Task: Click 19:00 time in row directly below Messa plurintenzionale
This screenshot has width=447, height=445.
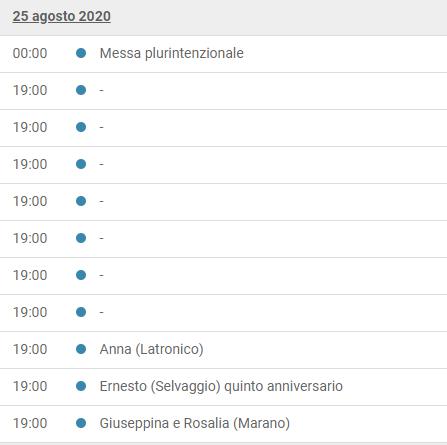Action: point(30,90)
